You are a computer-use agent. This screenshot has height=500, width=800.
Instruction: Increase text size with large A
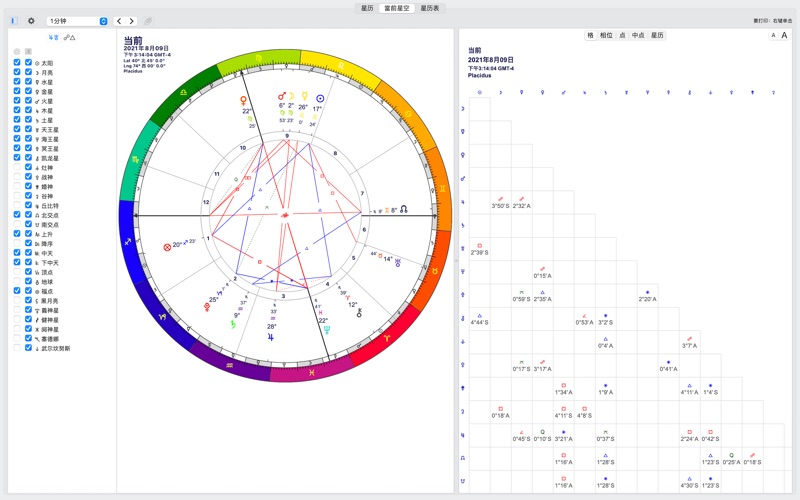(x=785, y=35)
